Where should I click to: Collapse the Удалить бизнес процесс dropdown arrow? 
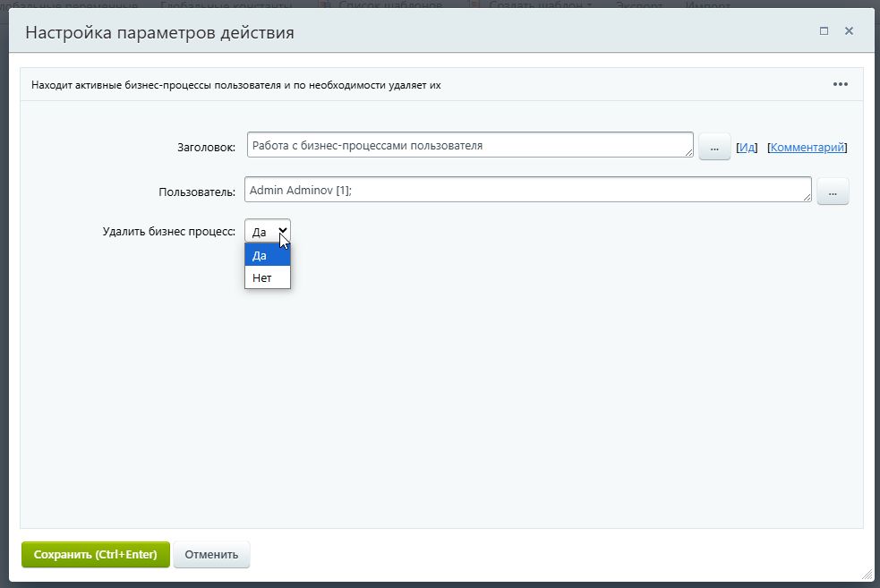[282, 231]
